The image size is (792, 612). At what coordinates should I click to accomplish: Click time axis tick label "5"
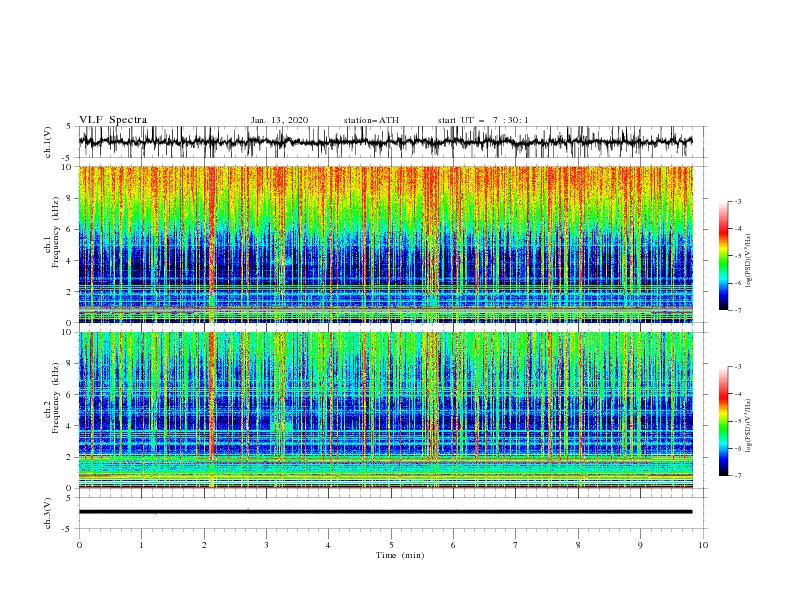tap(391, 545)
